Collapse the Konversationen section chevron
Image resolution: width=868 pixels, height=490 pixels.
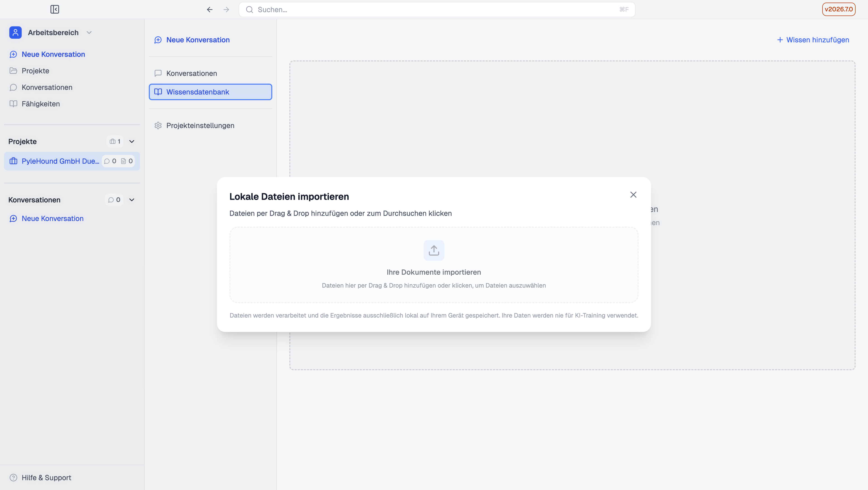tap(132, 200)
